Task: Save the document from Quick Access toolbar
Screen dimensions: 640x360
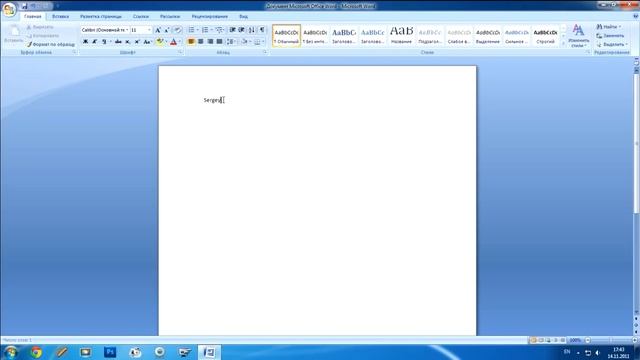Action: click(24, 6)
